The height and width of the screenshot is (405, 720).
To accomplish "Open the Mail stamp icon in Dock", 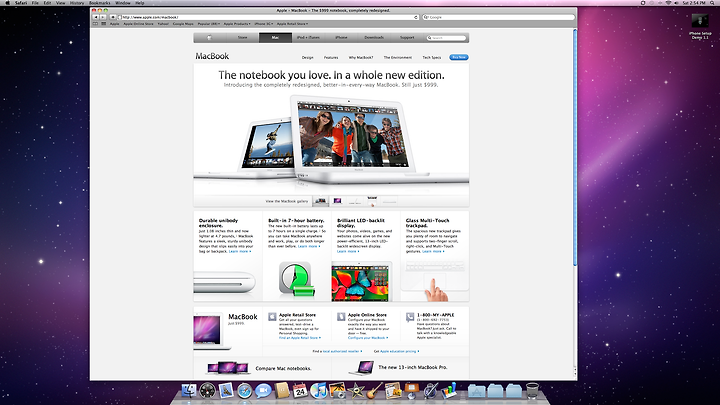I will pos(226,391).
